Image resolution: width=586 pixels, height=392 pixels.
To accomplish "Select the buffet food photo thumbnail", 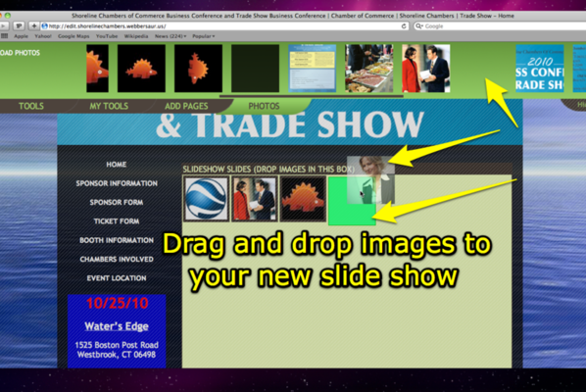I will click(x=368, y=69).
